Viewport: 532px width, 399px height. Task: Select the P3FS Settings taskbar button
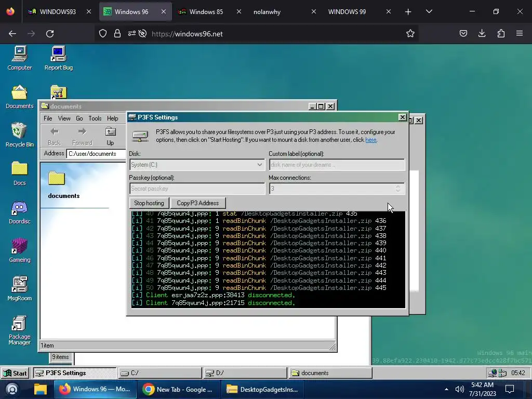tap(74, 373)
